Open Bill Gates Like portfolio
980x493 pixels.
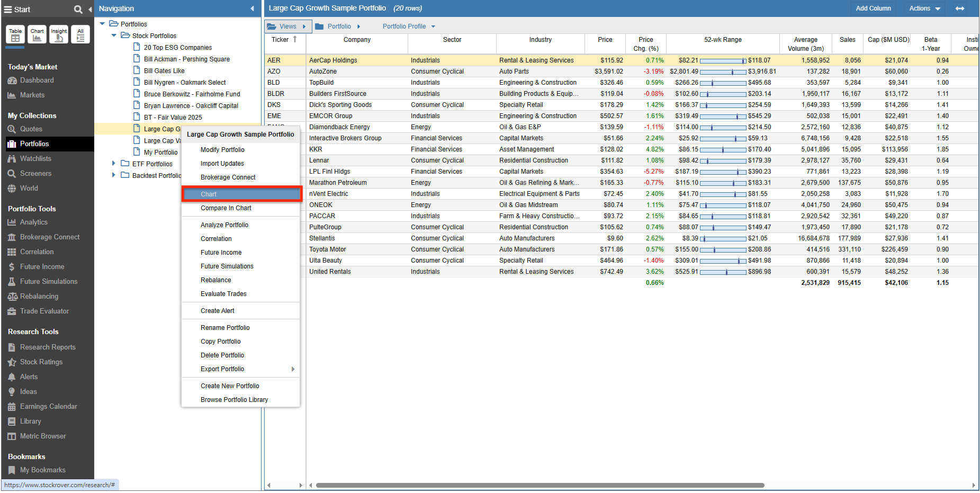tap(164, 71)
